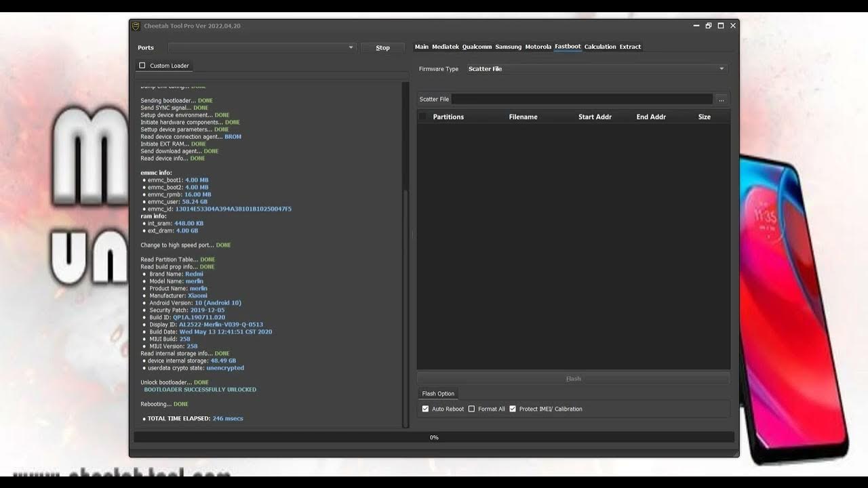Open the Ports dropdown
868x488 pixels.
pyautogui.click(x=262, y=47)
